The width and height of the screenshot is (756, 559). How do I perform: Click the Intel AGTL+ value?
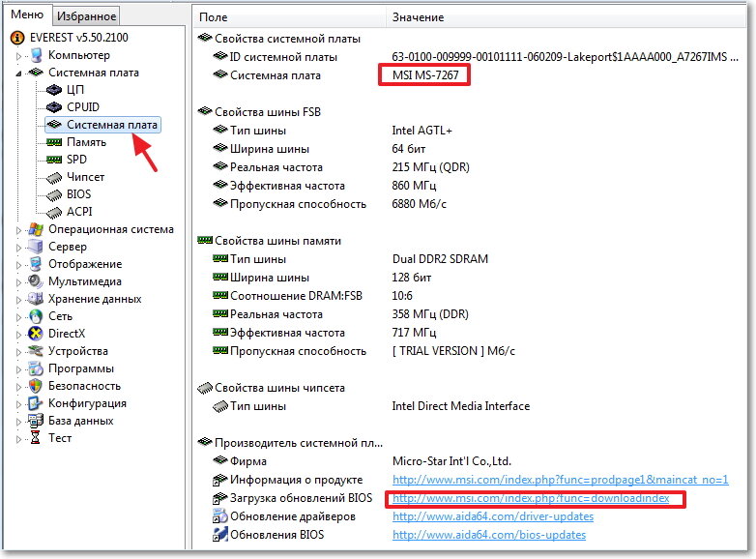tap(422, 131)
